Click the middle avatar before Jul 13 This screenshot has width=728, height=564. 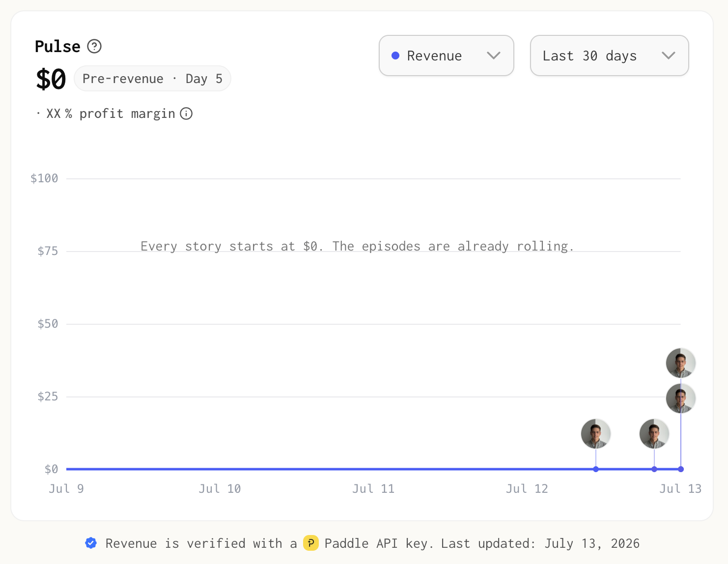pos(654,434)
